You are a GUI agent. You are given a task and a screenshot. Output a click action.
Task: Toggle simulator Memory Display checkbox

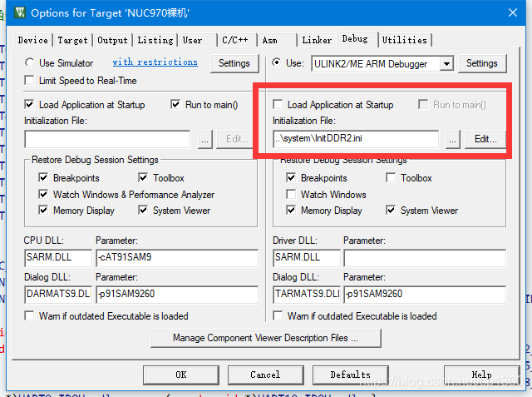tap(43, 211)
